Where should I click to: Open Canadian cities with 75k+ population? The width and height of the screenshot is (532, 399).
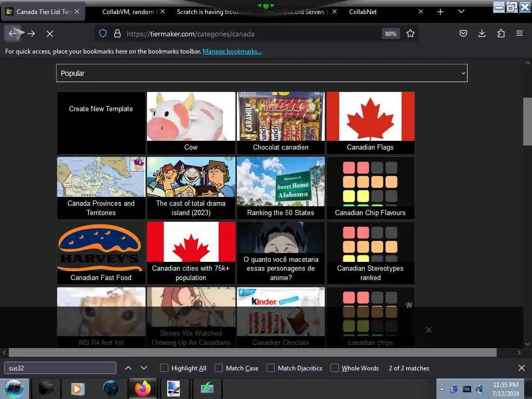click(191, 253)
